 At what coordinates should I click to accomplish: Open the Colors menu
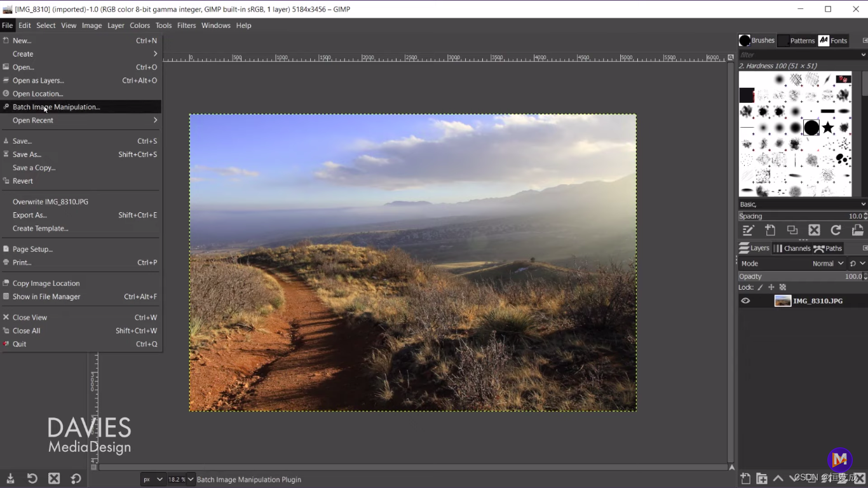click(140, 25)
